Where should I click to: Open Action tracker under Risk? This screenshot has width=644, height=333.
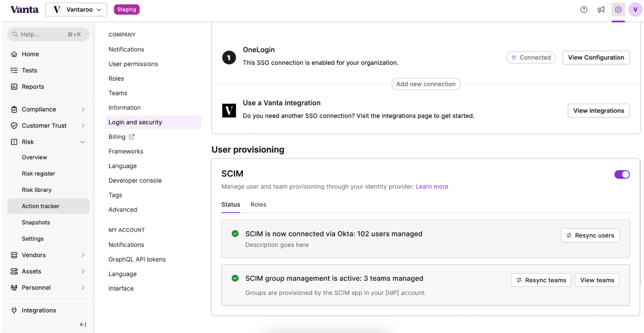coord(49,206)
